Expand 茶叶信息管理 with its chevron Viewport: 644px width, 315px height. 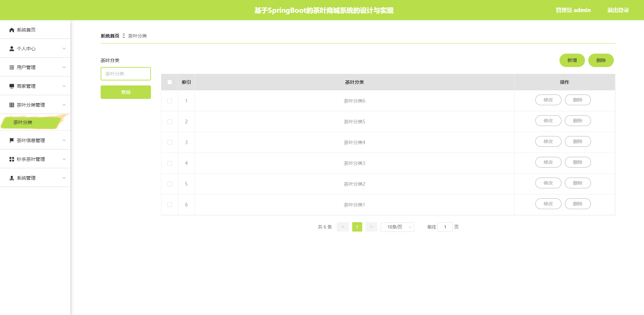click(64, 140)
